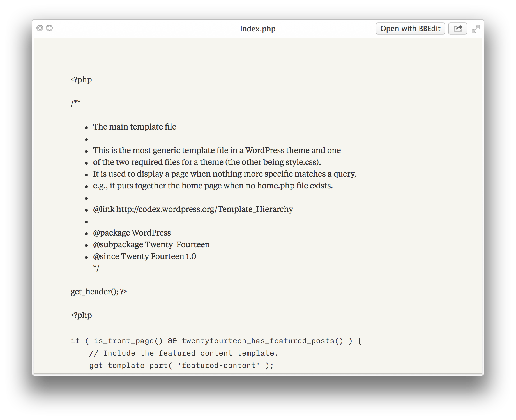Click the '*/' comment closer
The width and height of the screenshot is (516, 420).
coord(96,268)
